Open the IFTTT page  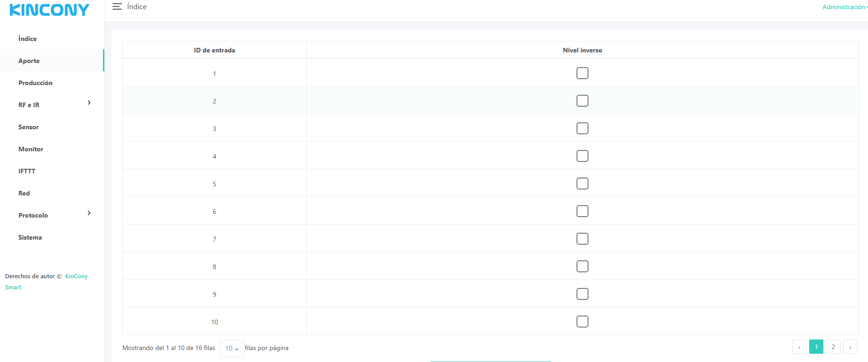point(27,171)
